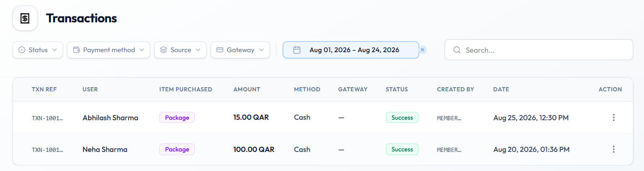
Task: Expand the Status filter dropdown
Action: (38, 50)
